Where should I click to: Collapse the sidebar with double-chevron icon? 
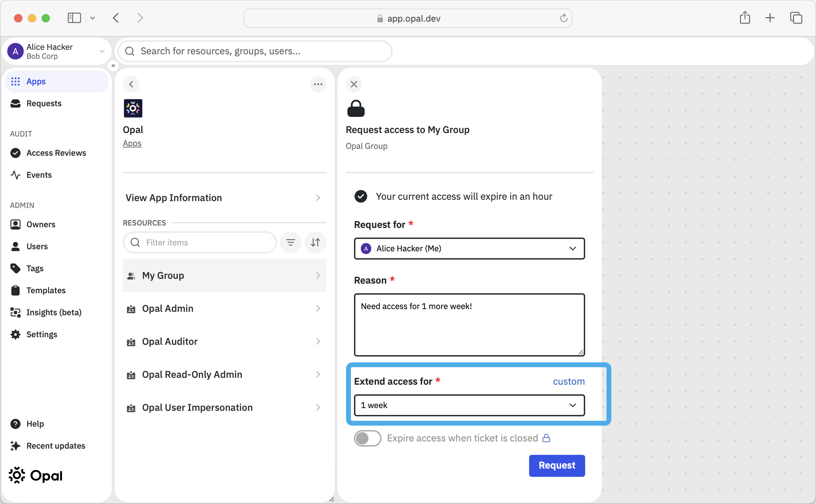(113, 65)
